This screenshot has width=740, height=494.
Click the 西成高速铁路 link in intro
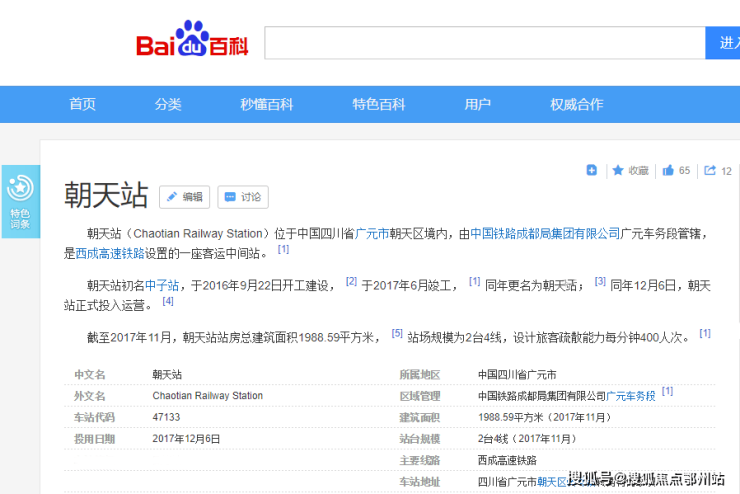point(110,253)
